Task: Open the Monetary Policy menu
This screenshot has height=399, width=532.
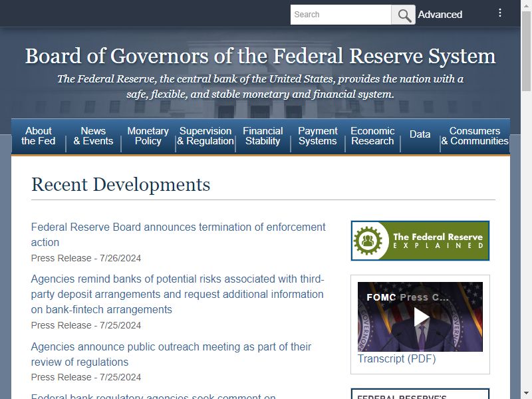Action: pos(148,136)
